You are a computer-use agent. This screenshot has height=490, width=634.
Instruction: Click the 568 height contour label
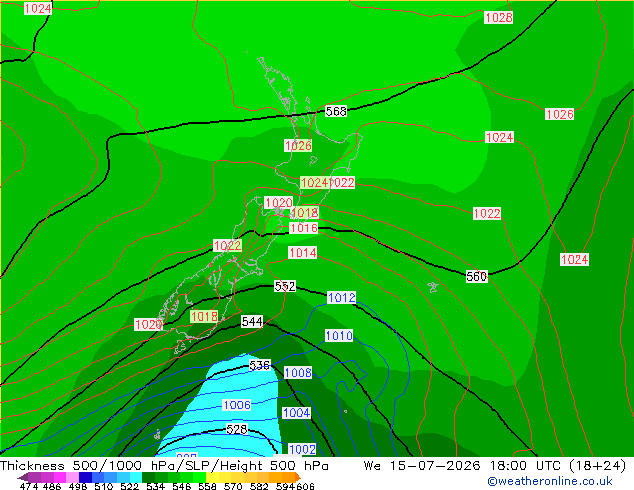[336, 111]
